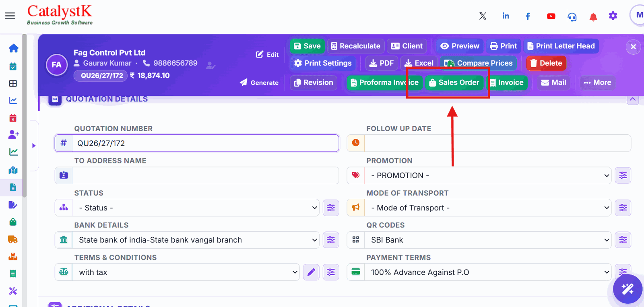This screenshot has height=307, width=644.
Task: Open Print Settings
Action: click(x=323, y=63)
